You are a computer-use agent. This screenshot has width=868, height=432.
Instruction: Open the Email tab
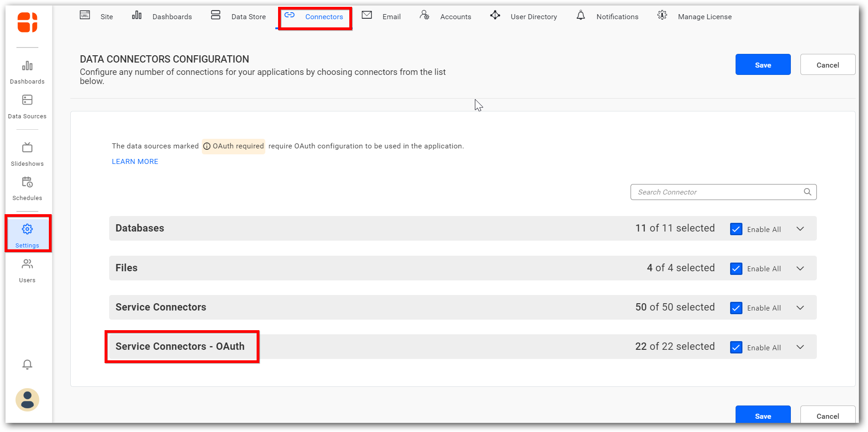point(391,17)
